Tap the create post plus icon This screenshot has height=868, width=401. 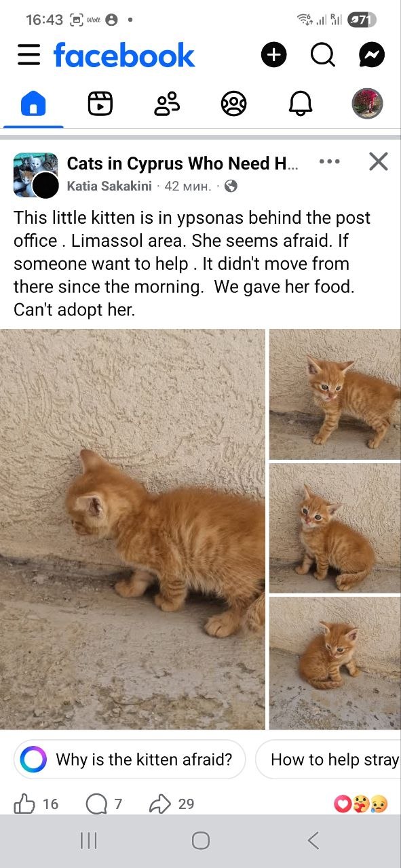tap(274, 55)
